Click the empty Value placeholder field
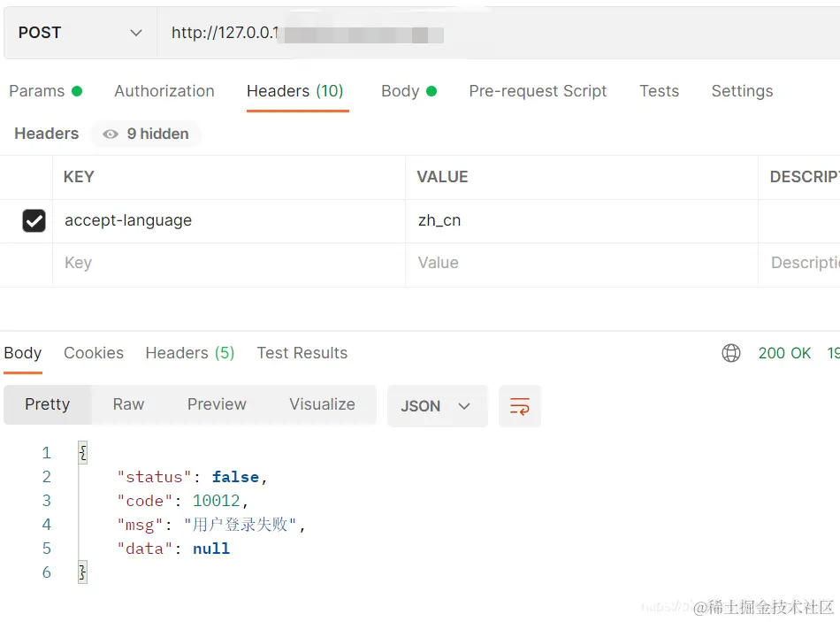Viewport: 840px width, 622px height. 582,264
